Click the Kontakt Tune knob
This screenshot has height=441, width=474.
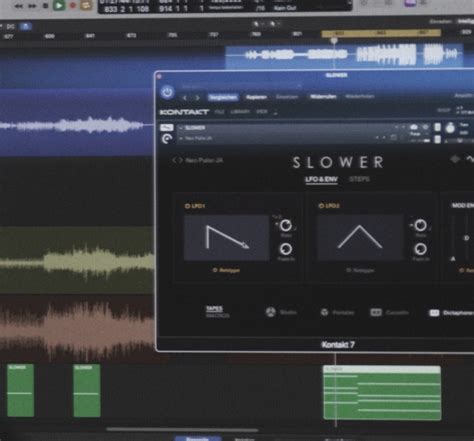click(x=450, y=128)
